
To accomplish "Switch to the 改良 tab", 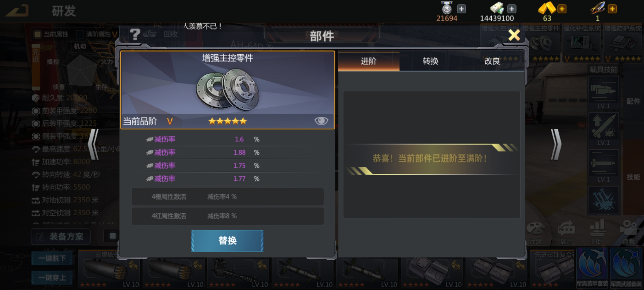I will point(492,61).
